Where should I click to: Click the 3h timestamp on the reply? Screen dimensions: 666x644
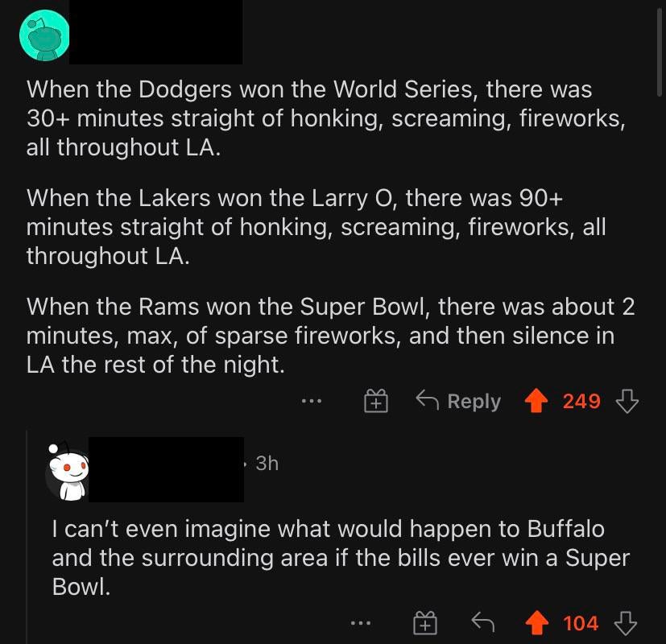point(267,464)
